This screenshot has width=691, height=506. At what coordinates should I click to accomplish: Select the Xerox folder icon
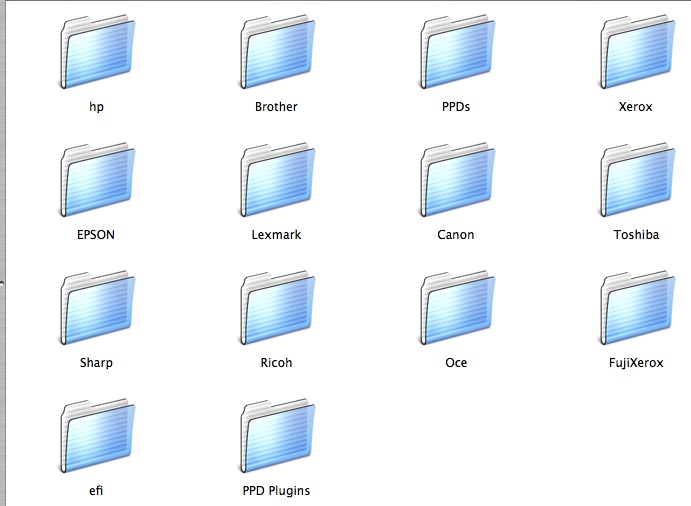[637, 52]
